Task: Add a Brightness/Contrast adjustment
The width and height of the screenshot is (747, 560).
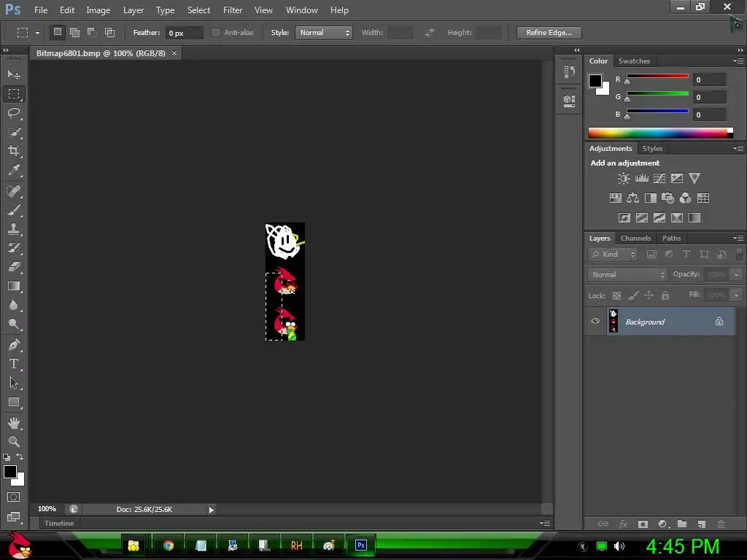Action: point(623,179)
